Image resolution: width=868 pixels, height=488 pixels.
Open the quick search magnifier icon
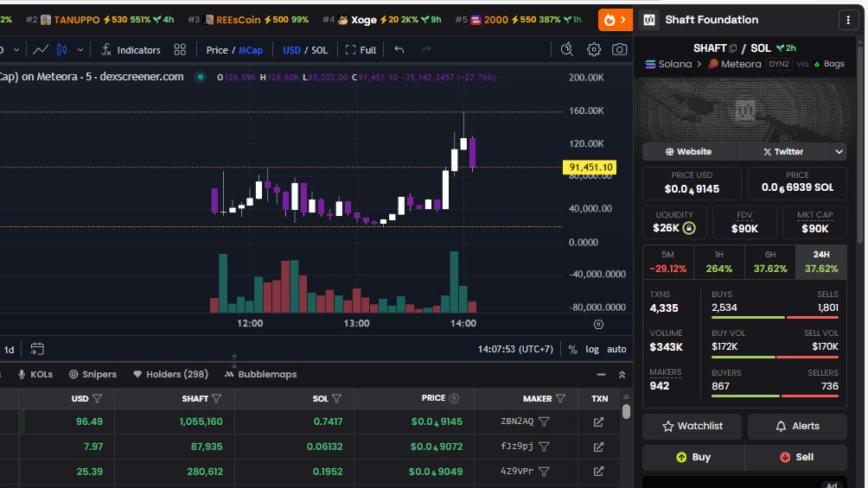pos(567,50)
